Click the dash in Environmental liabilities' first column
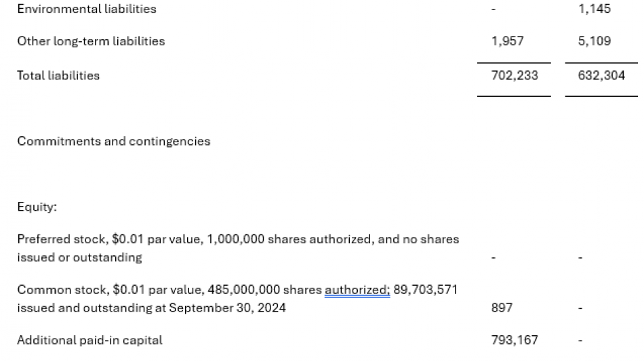The height and width of the screenshot is (361, 644). pos(494,9)
